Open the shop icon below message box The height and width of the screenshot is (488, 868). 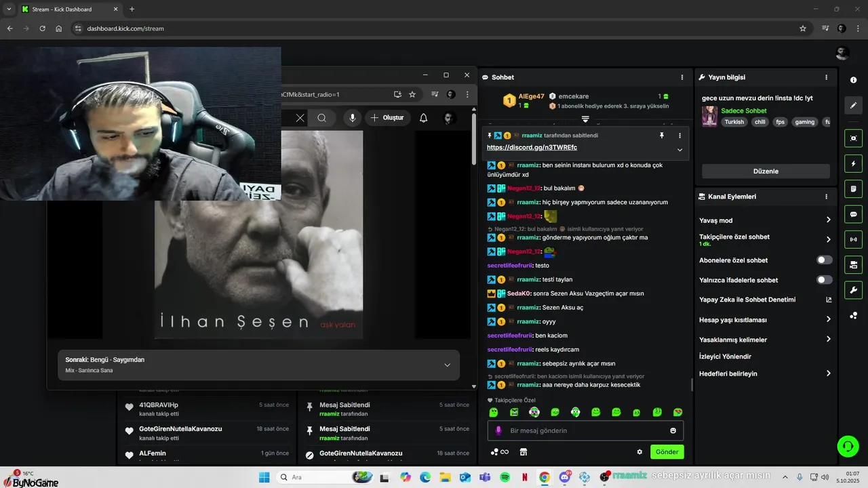[x=524, y=452]
